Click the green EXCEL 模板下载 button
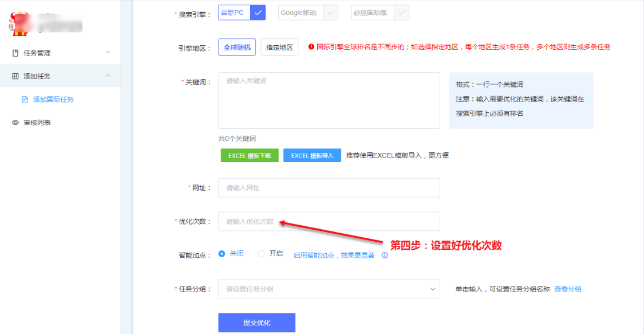Image resolution: width=644 pixels, height=334 pixels. point(250,156)
